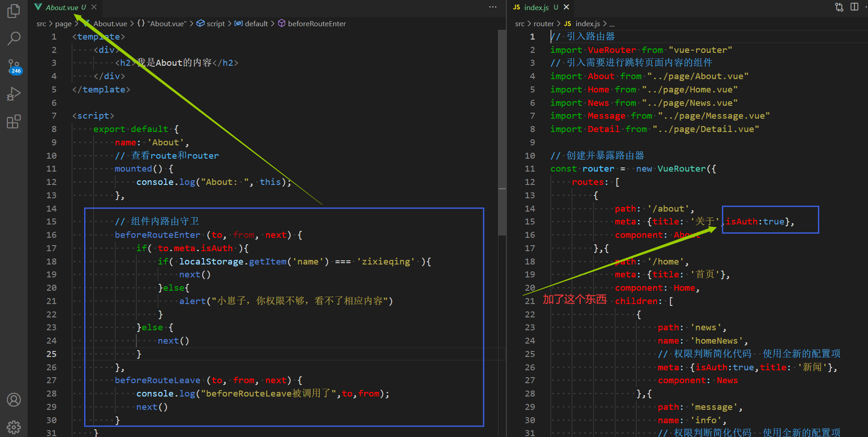Click 'beforeRouteLeave' on line 27
This screenshot has width=868, height=437.
(158, 380)
